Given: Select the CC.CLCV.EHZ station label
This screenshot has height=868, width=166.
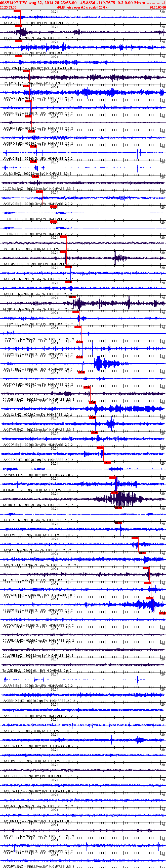Looking at the screenshot, I should 38,339.
